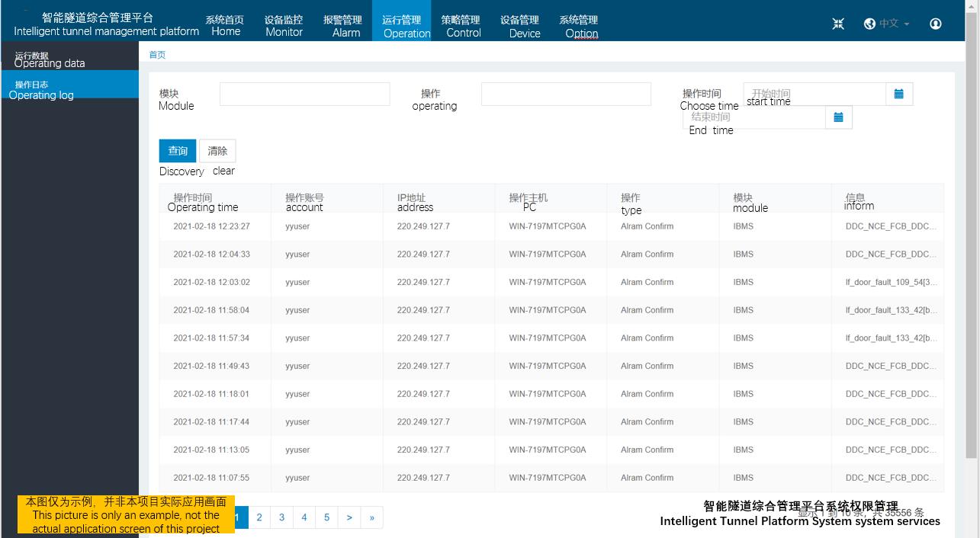The height and width of the screenshot is (538, 980).
Task: Select row timestamp 2021-02-18 11:18:01
Action: (211, 394)
